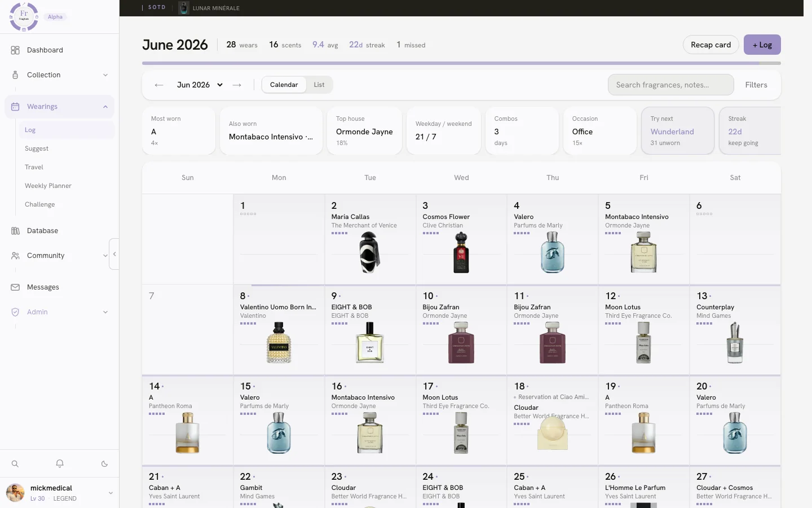Click the Occasion Office card
The height and width of the screenshot is (508, 812).
(x=600, y=131)
